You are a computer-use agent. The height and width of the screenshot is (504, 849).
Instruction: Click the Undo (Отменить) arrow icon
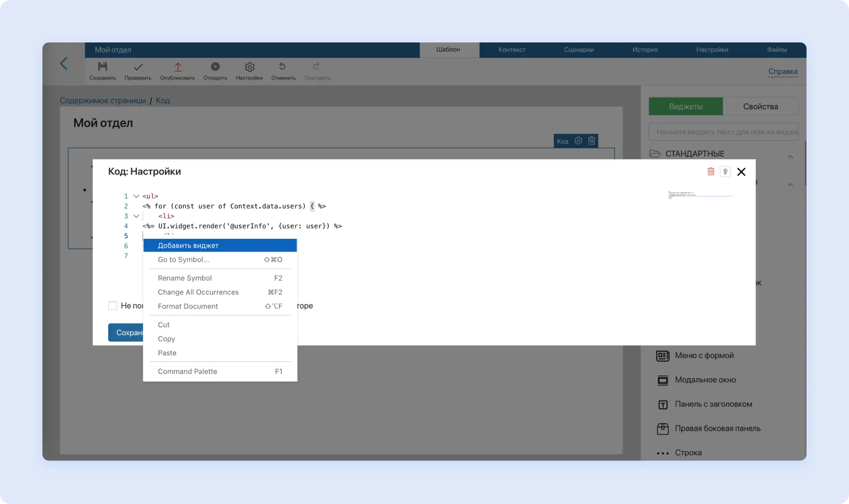[282, 67]
